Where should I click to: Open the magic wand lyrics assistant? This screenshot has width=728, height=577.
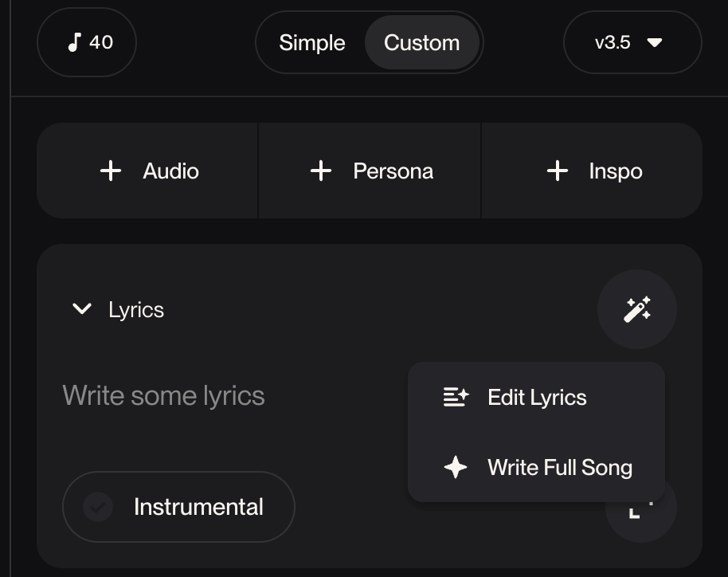[x=636, y=309]
